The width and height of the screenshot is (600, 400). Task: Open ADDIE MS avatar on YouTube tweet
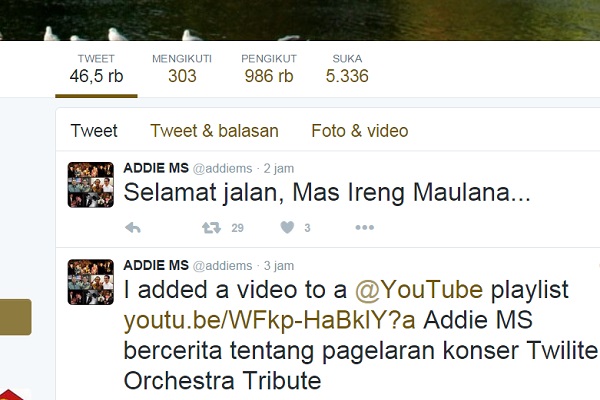click(91, 282)
